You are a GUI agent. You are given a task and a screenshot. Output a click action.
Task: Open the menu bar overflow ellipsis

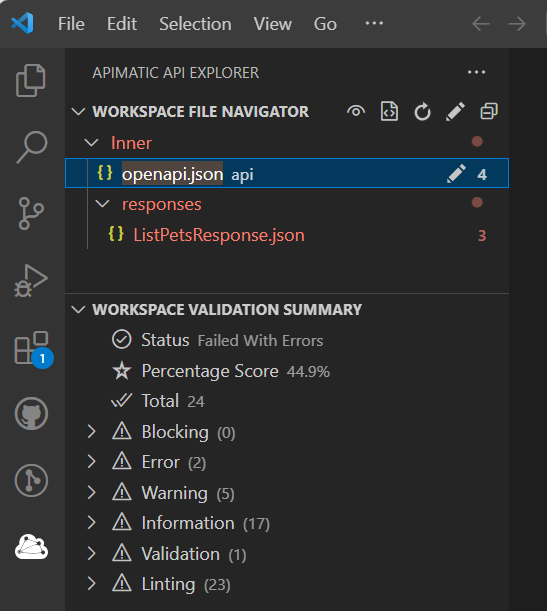374,23
